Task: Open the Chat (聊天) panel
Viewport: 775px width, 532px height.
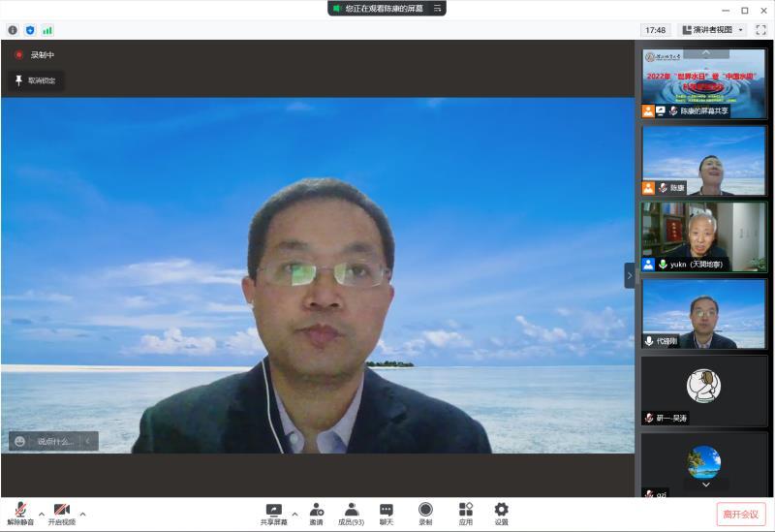Action: (x=387, y=513)
